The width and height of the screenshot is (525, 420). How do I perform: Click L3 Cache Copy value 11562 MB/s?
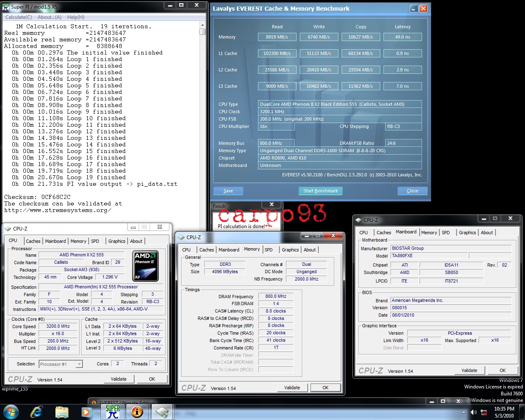[x=361, y=86]
